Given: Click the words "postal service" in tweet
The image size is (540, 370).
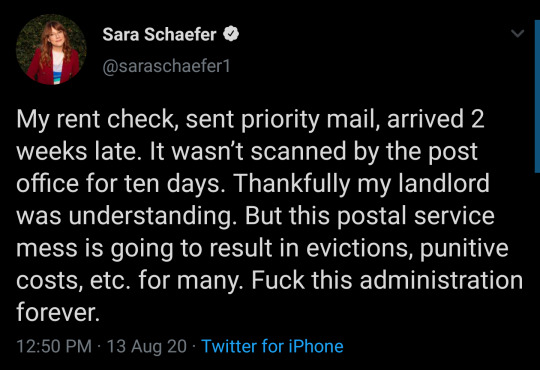Looking at the screenshot, I should [x=415, y=217].
